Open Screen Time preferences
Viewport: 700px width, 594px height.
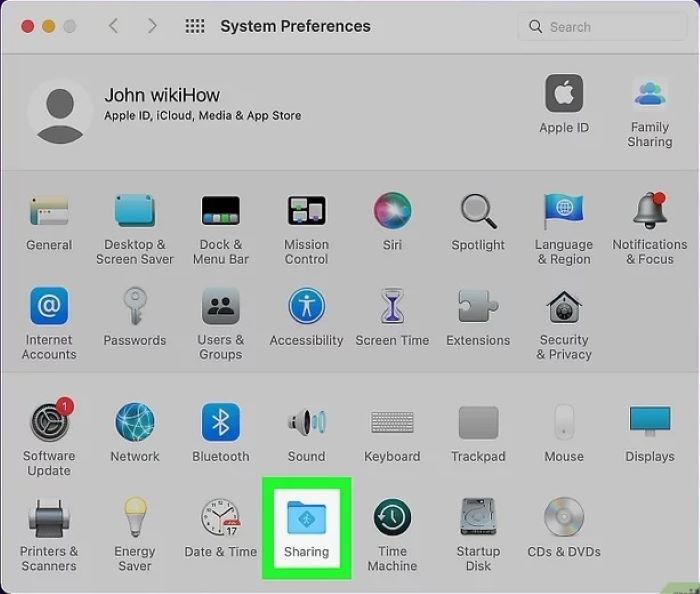coord(392,307)
